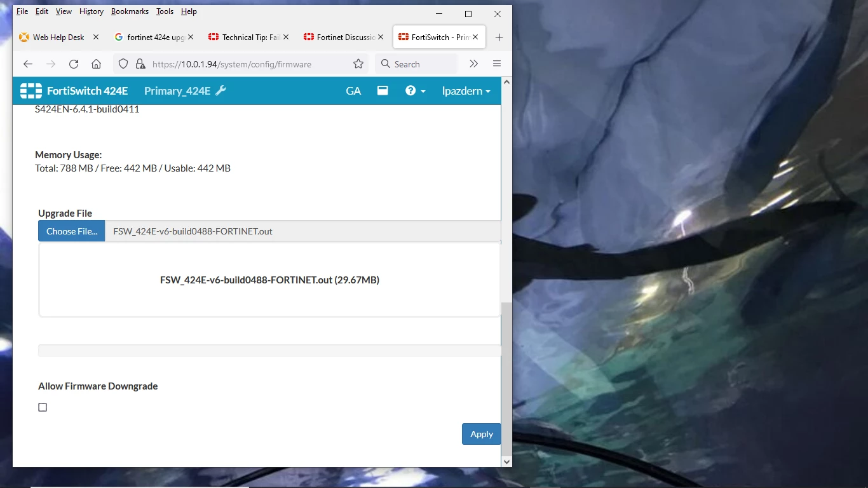Enable the Allow Firmware Downgrade checkbox

43,407
